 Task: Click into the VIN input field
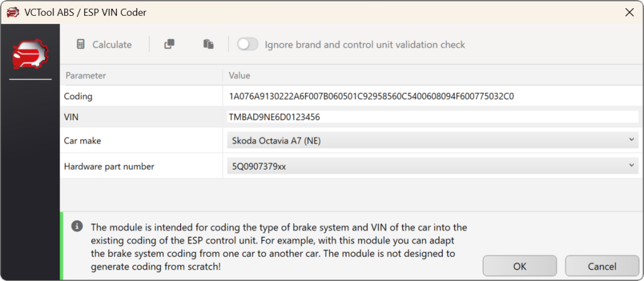coord(433,117)
